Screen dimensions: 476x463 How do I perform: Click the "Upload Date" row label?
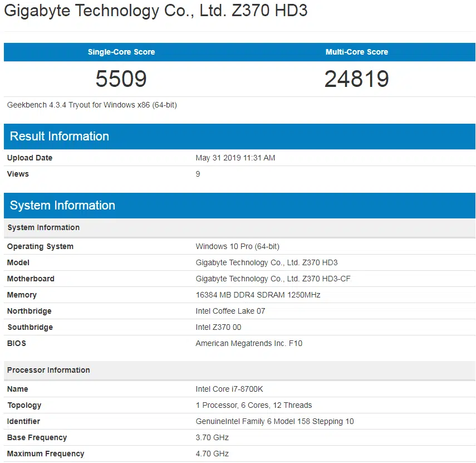click(x=30, y=158)
